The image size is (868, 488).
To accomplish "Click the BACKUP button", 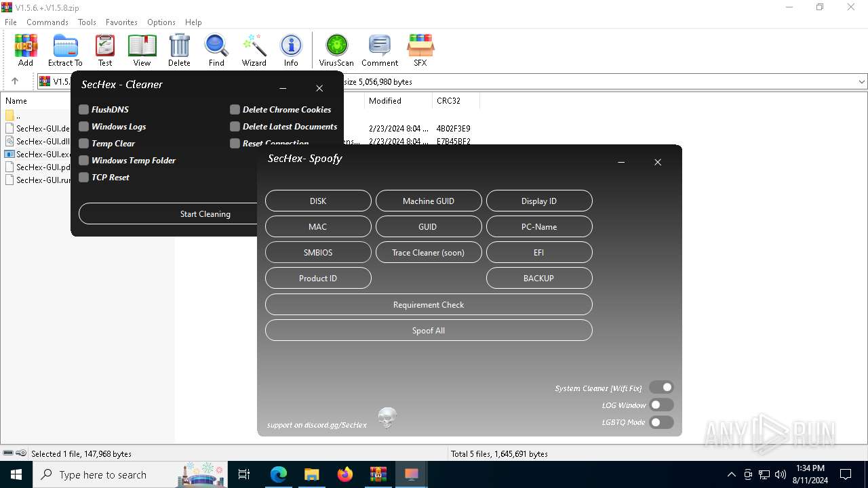I will pos(539,278).
